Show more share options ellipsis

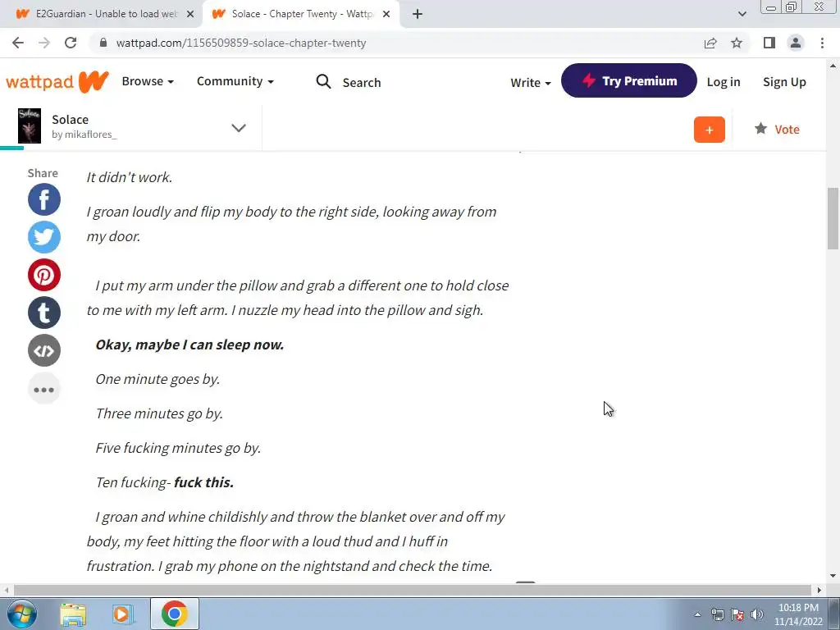[x=44, y=389]
